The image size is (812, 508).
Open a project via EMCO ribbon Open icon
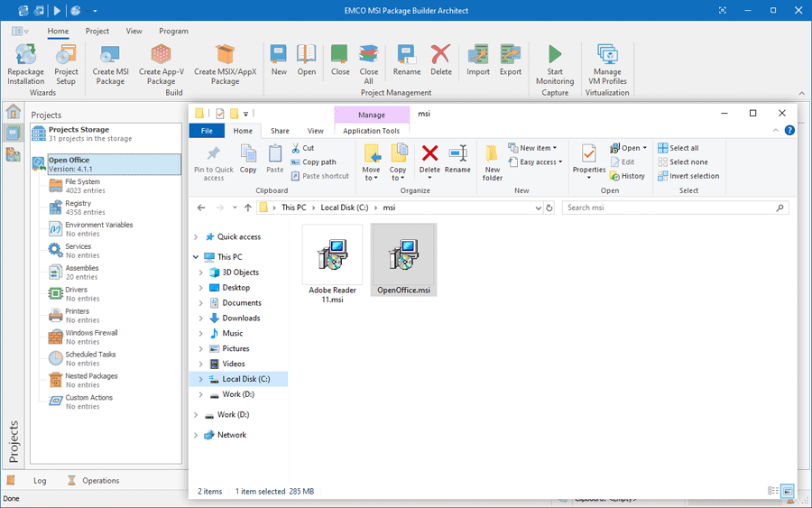(306, 60)
